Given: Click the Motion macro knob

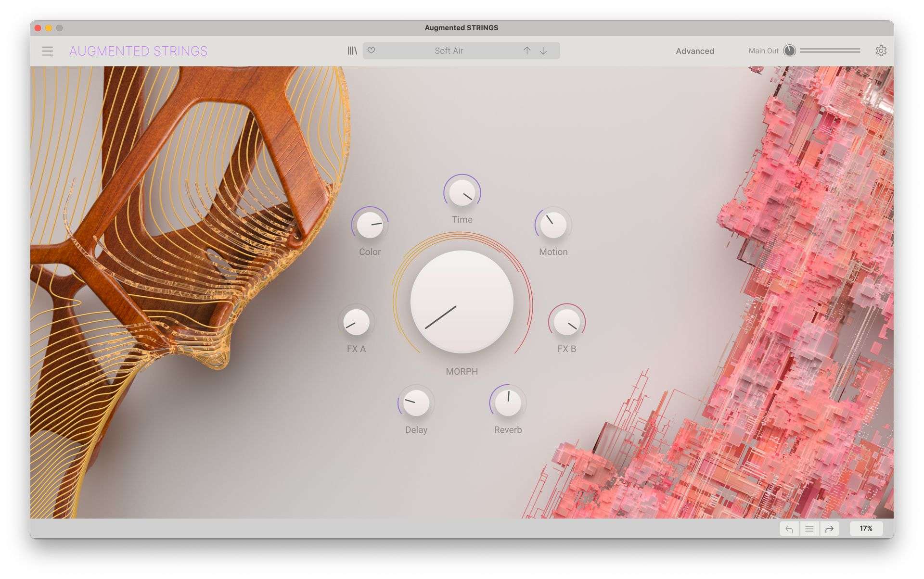Looking at the screenshot, I should point(553,225).
